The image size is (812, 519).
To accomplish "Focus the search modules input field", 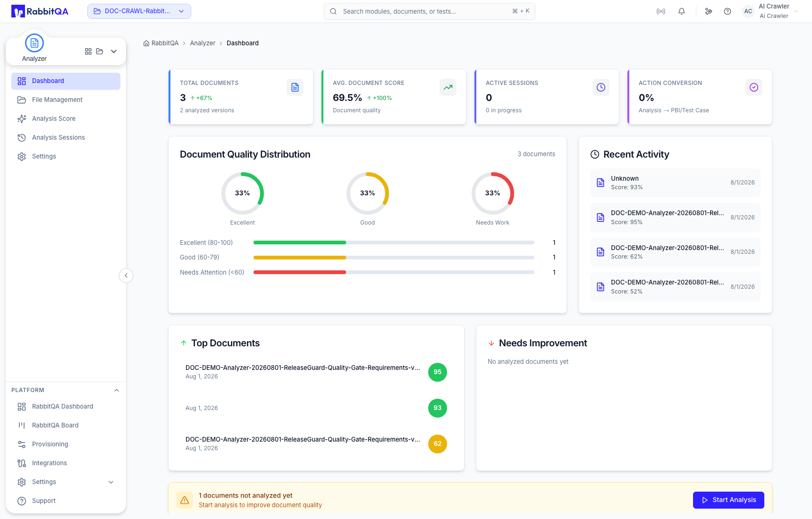I will (x=430, y=11).
